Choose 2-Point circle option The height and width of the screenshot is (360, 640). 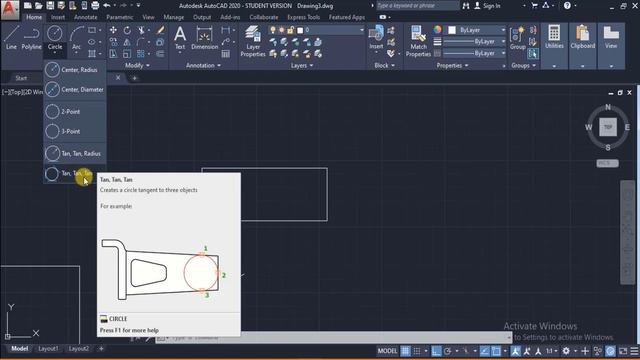[x=75, y=111]
